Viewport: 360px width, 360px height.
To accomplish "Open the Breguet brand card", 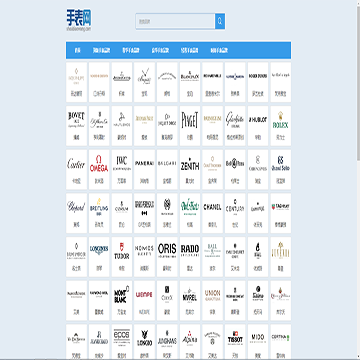I will [x=144, y=82].
